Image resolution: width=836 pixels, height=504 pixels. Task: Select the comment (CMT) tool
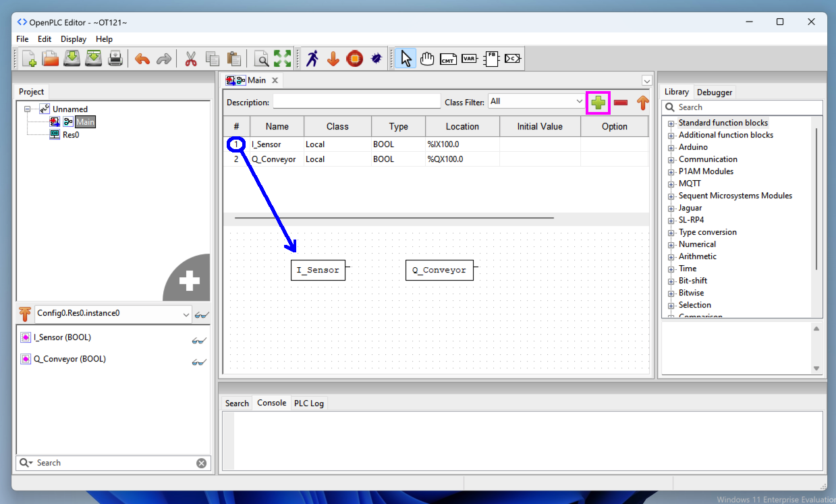pos(448,59)
